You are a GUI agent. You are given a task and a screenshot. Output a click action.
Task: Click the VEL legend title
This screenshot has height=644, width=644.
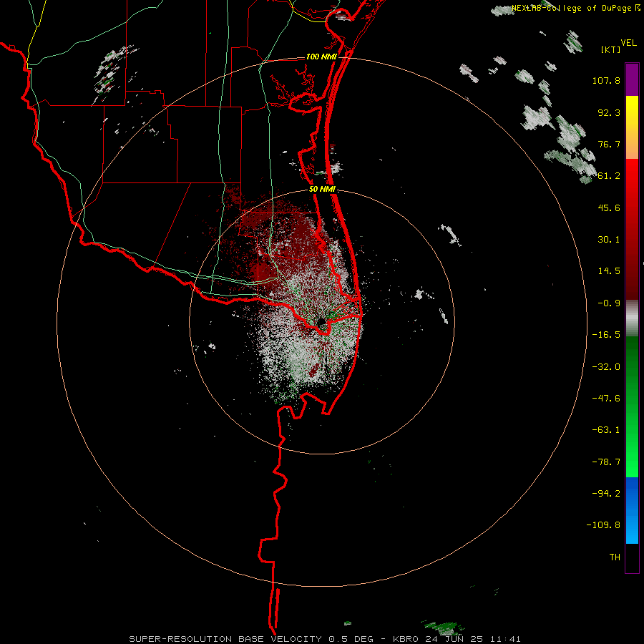pyautogui.click(x=628, y=43)
